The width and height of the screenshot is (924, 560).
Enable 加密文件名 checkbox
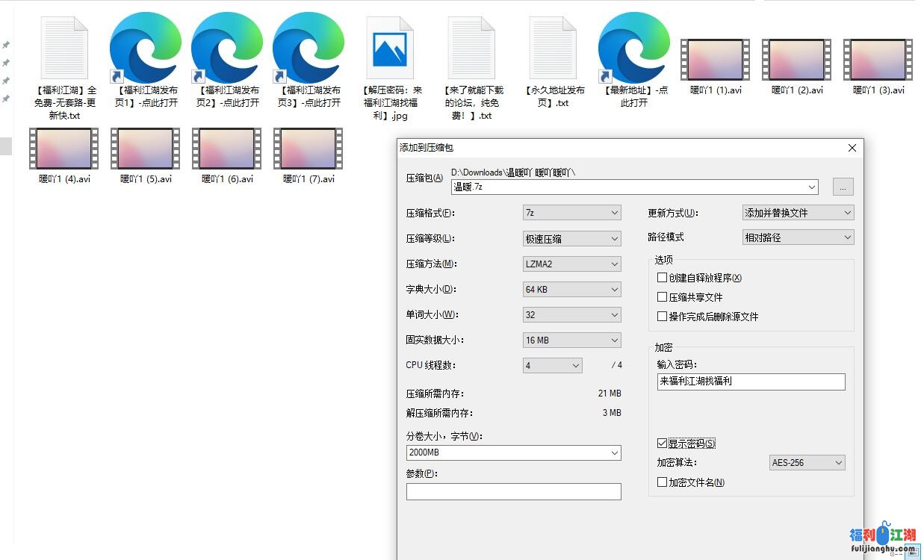click(662, 482)
